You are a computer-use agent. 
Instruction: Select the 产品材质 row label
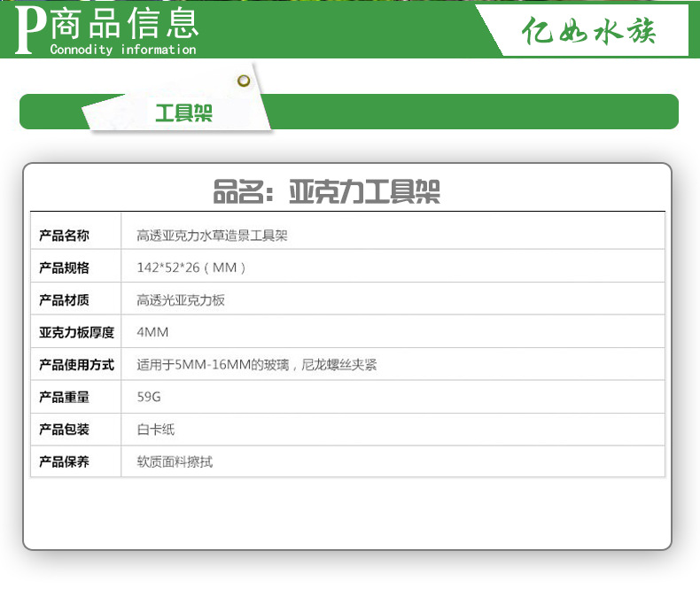64,300
